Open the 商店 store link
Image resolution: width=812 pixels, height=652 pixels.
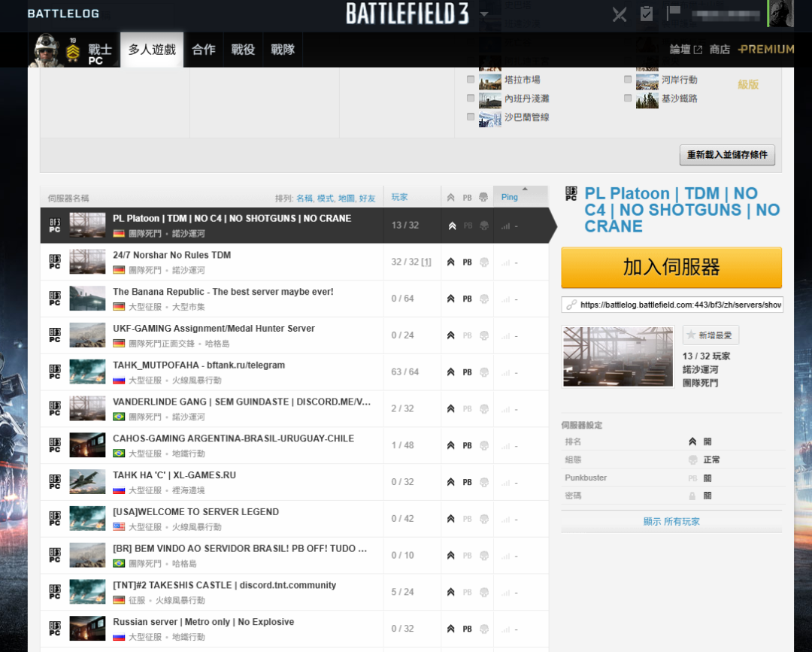(x=720, y=49)
